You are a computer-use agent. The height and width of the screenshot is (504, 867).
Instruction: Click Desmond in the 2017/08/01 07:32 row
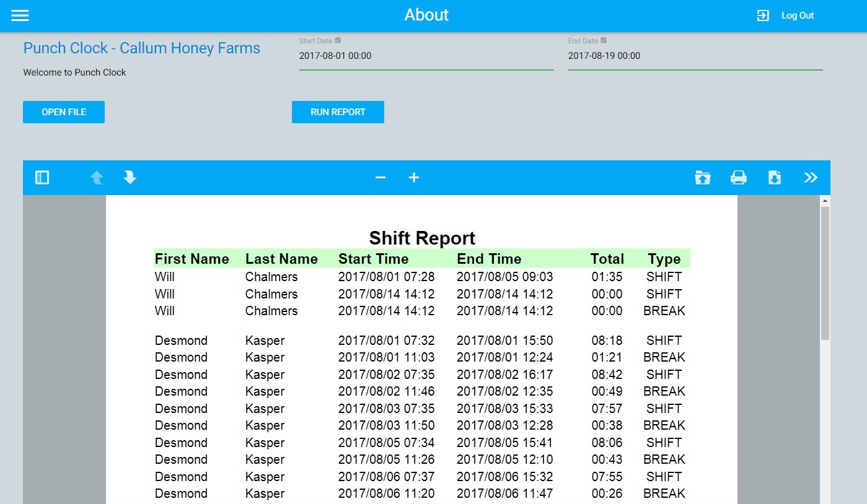pyautogui.click(x=181, y=341)
